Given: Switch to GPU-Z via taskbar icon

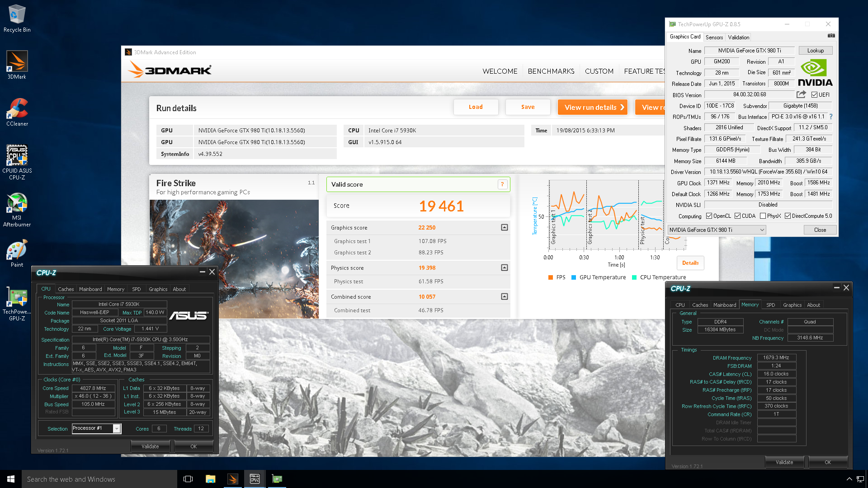Looking at the screenshot, I should click(277, 479).
